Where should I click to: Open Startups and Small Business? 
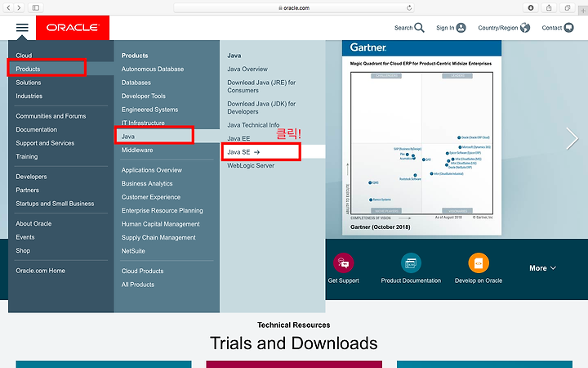point(55,204)
